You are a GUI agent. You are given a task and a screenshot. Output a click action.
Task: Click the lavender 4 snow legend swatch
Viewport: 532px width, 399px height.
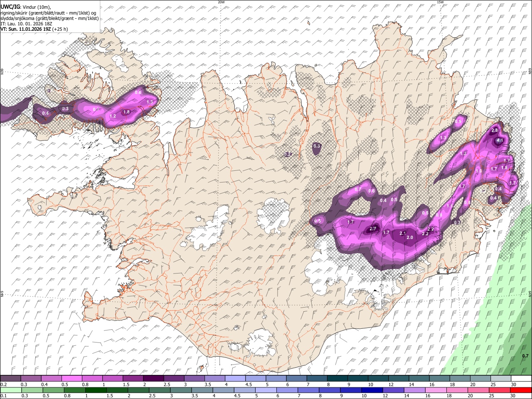pyautogui.click(x=235, y=378)
